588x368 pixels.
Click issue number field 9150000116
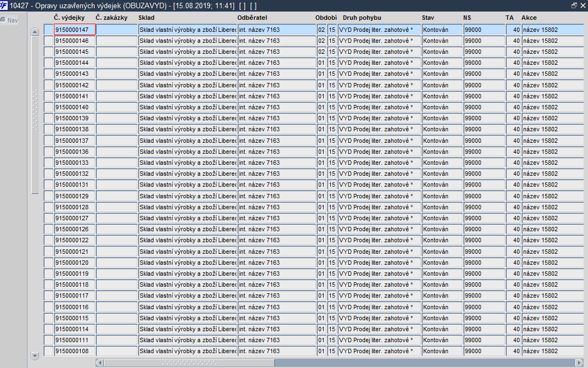(75, 307)
